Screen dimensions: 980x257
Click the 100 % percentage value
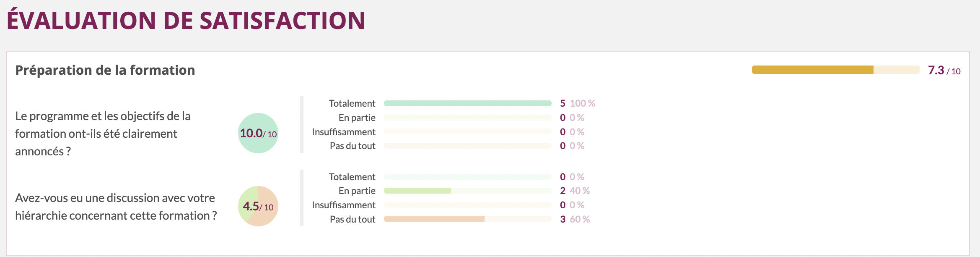point(582,103)
